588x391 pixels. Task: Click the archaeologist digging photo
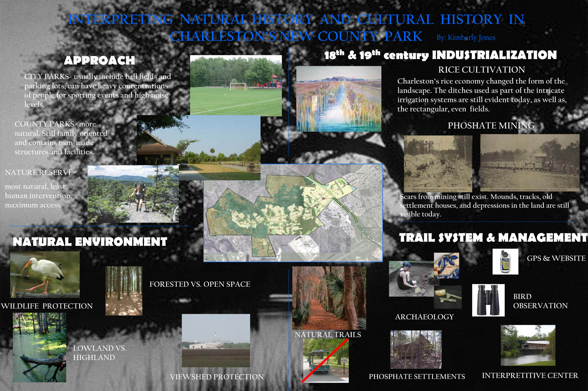click(x=411, y=279)
